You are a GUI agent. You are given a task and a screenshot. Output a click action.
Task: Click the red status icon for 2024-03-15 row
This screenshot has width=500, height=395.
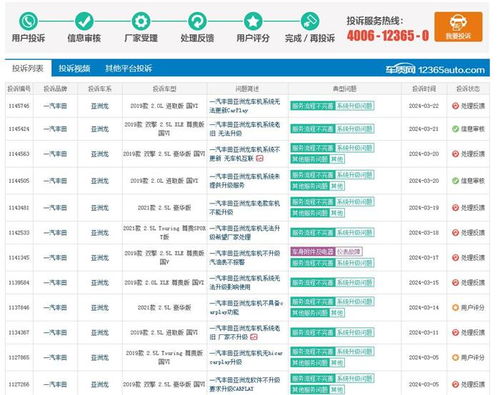coord(455,283)
